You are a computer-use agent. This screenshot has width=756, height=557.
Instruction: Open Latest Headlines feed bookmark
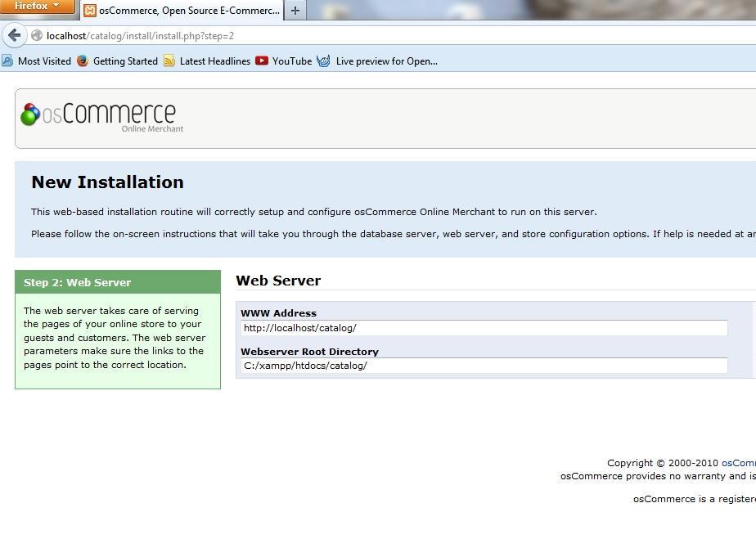click(x=207, y=61)
